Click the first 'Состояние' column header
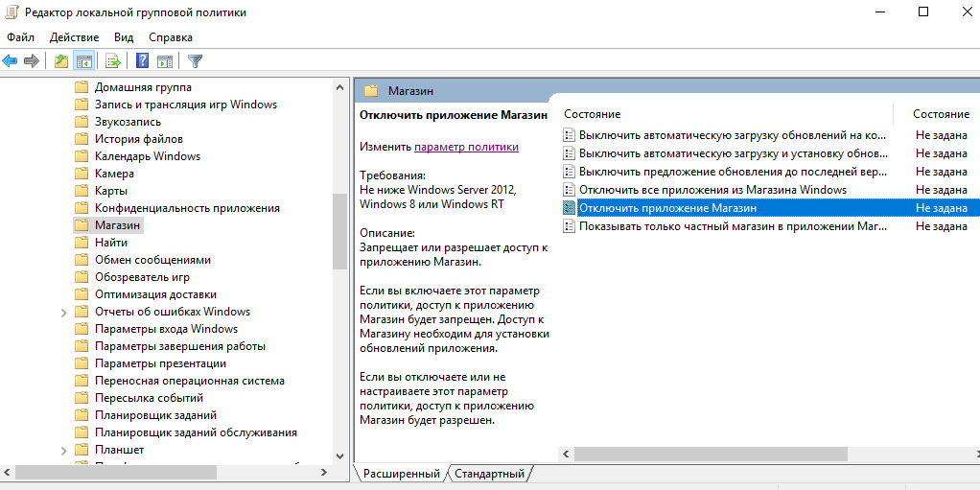The width and height of the screenshot is (980, 490). click(592, 114)
